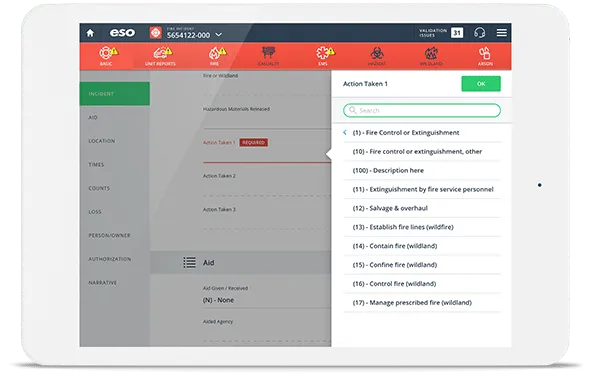The height and width of the screenshot is (376, 602).
Task: Select Incident in the sidebar
Action: tap(115, 94)
